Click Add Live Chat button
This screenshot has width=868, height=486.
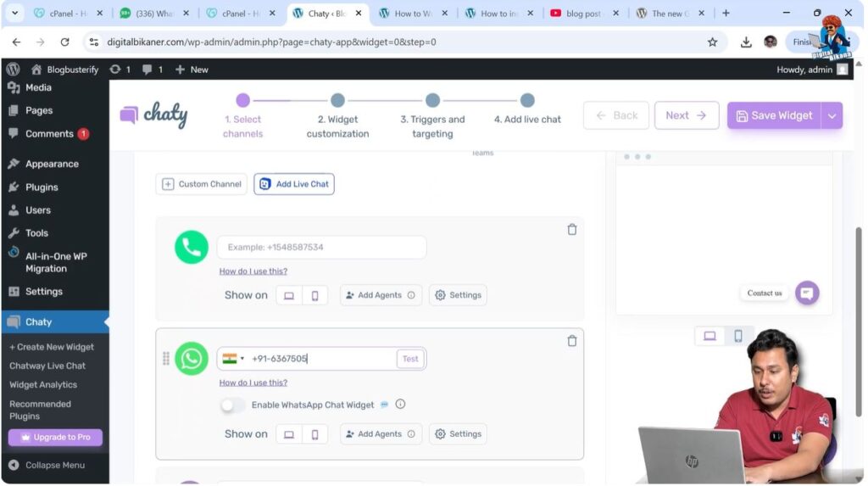pyautogui.click(x=294, y=184)
